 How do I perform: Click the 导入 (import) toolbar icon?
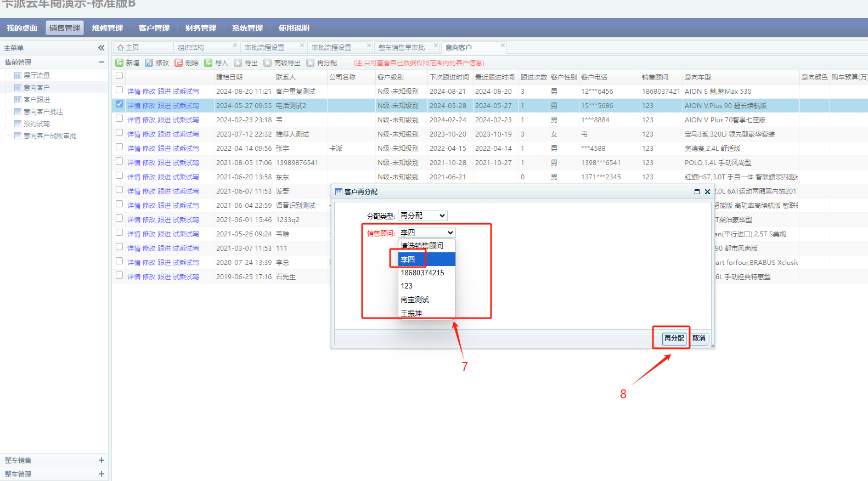tap(208, 63)
